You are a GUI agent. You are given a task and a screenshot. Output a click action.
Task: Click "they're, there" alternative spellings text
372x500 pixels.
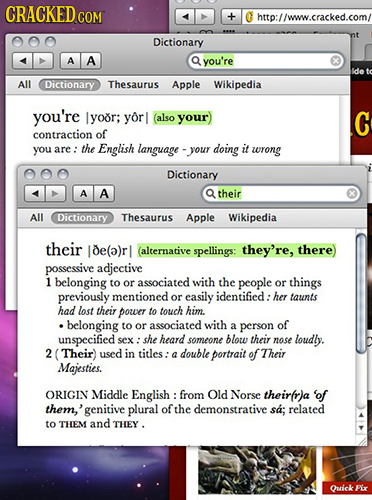[287, 250]
